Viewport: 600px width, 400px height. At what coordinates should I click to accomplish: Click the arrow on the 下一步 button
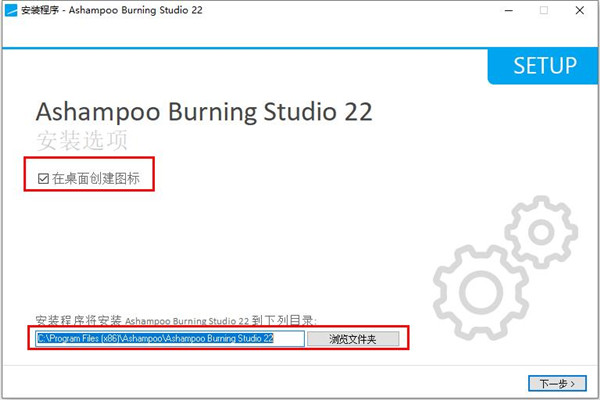pyautogui.click(x=571, y=384)
